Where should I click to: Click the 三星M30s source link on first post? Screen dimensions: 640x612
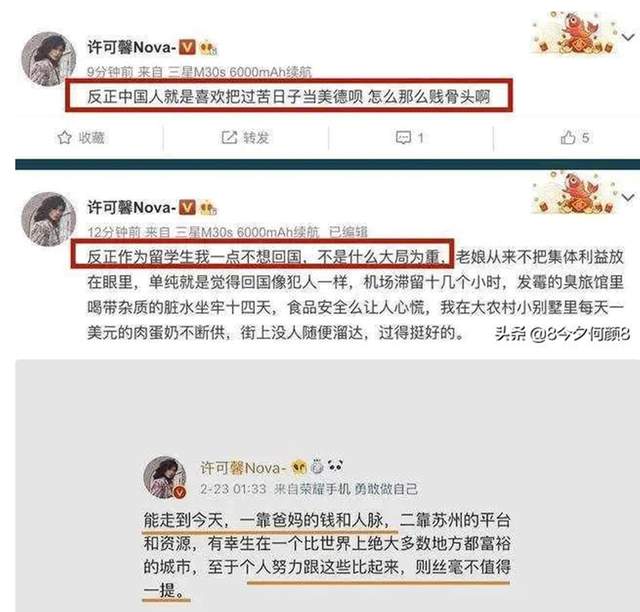coord(240,72)
